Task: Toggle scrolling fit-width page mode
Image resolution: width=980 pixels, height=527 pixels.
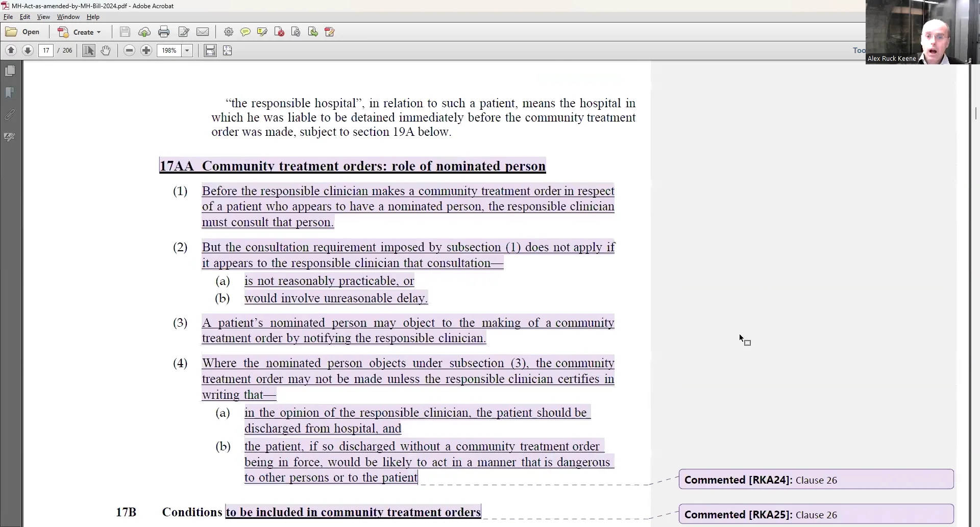Action: [210, 51]
